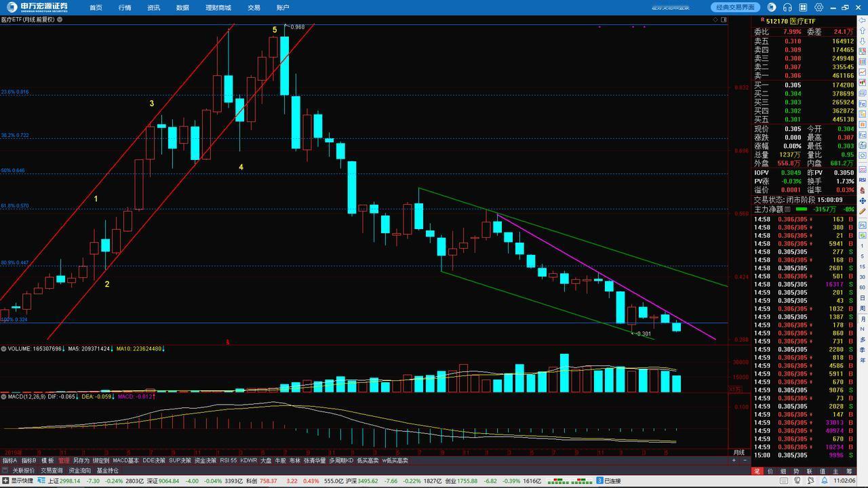Select the 月 monthly period button

863,319
